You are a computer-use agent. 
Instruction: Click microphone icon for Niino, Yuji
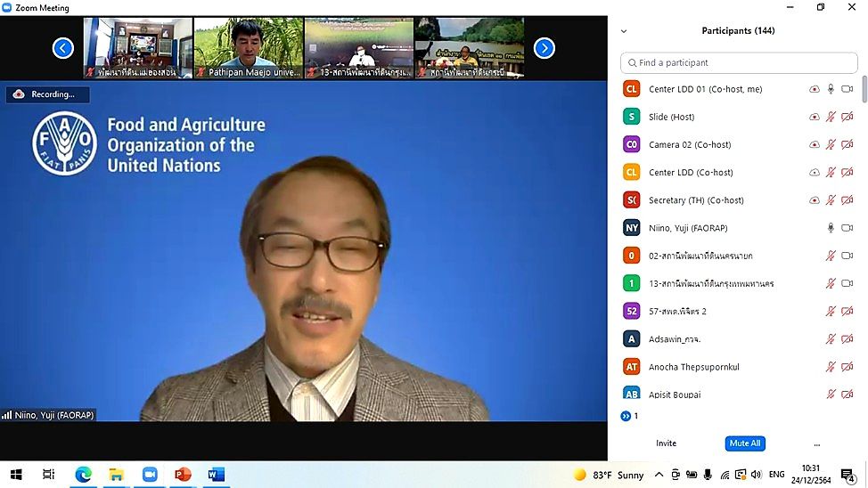pos(831,227)
